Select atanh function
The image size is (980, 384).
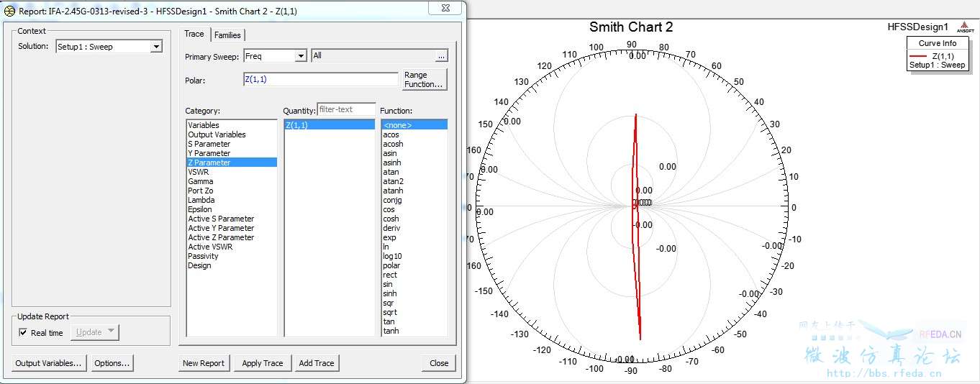(414, 191)
